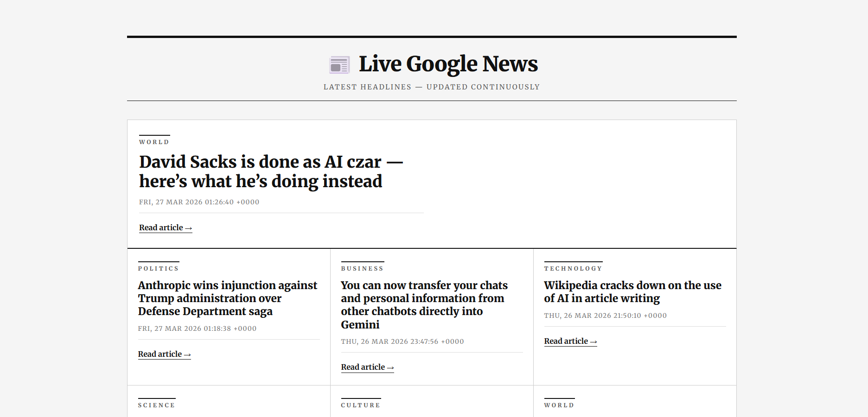
Task: Read article on Anthropic injunction story
Action: point(165,354)
